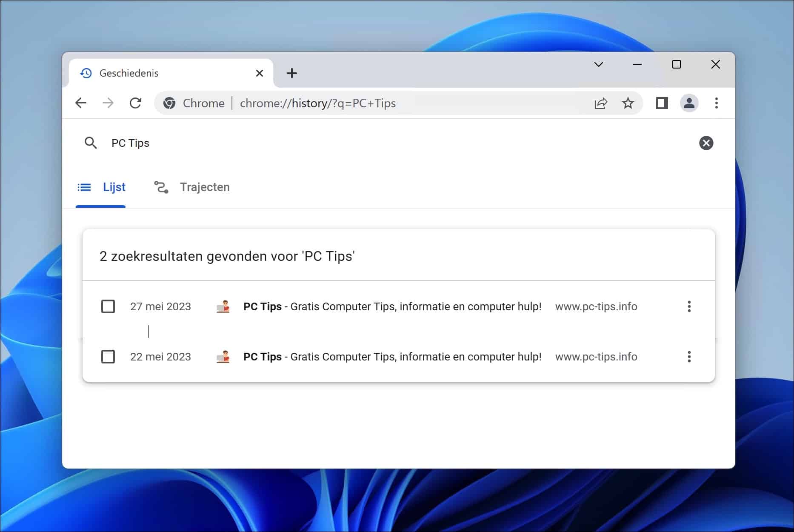
Task: Open the tab search chevron in the title bar
Action: coord(599,65)
